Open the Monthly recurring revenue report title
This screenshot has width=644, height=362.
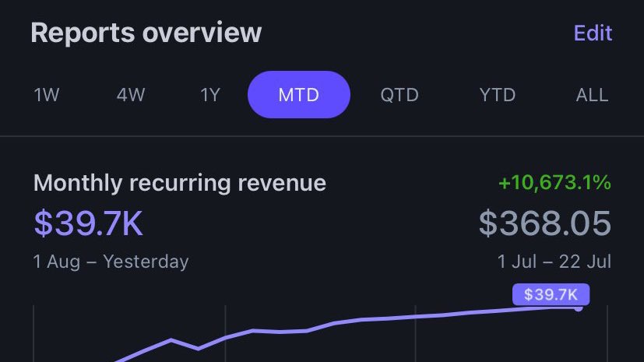click(x=180, y=183)
